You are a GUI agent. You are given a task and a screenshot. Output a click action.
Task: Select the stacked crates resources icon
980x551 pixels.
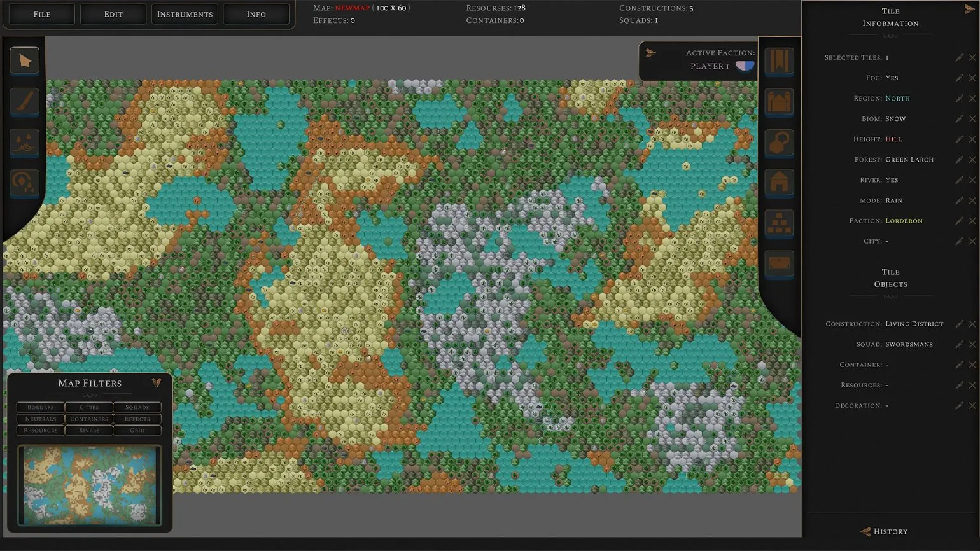(779, 223)
